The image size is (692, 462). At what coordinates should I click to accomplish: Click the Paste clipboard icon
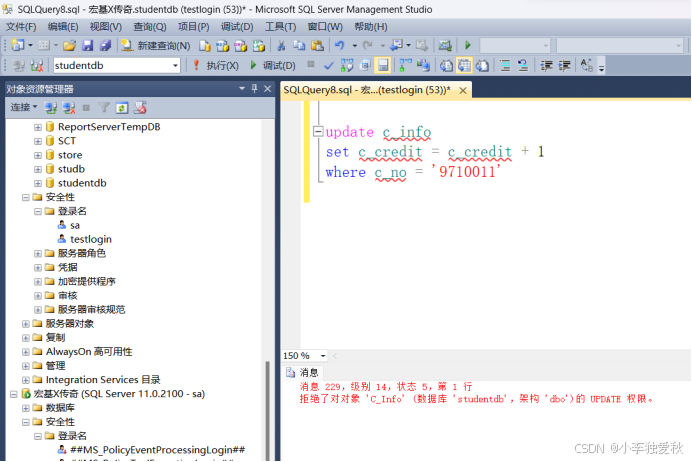pyautogui.click(x=317, y=45)
